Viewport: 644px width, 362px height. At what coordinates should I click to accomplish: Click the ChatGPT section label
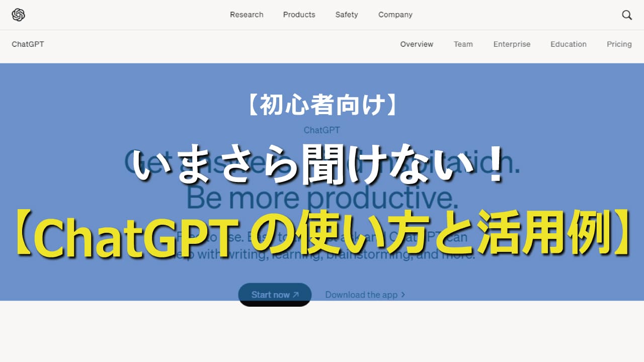pos(28,44)
